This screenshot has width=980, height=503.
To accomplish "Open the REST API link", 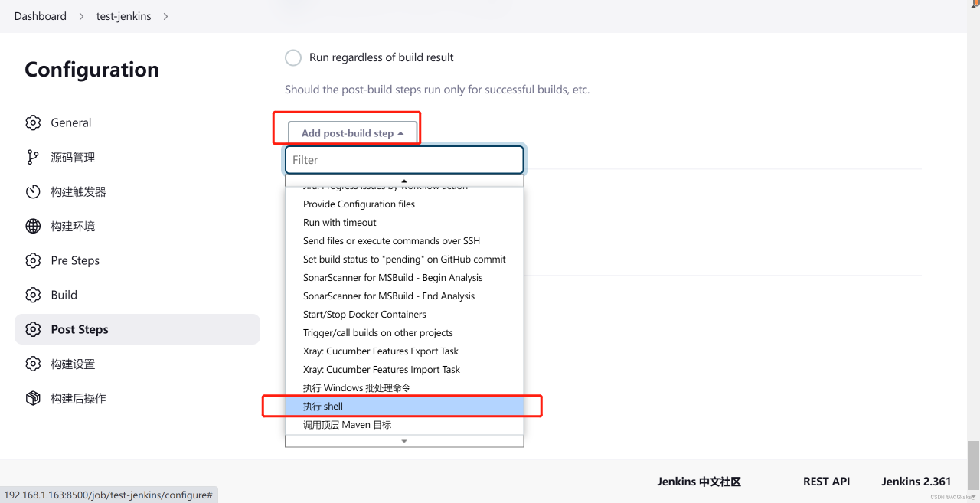I will [826, 482].
